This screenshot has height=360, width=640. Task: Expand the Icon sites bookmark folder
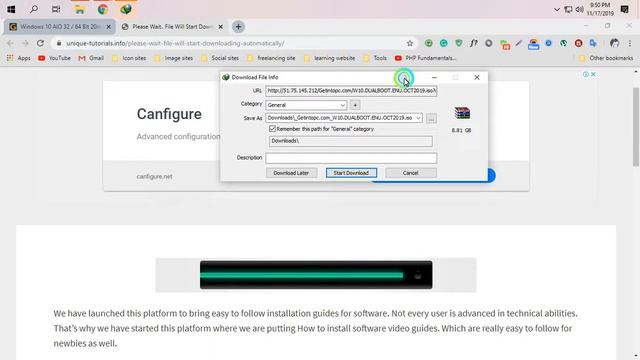click(x=129, y=58)
